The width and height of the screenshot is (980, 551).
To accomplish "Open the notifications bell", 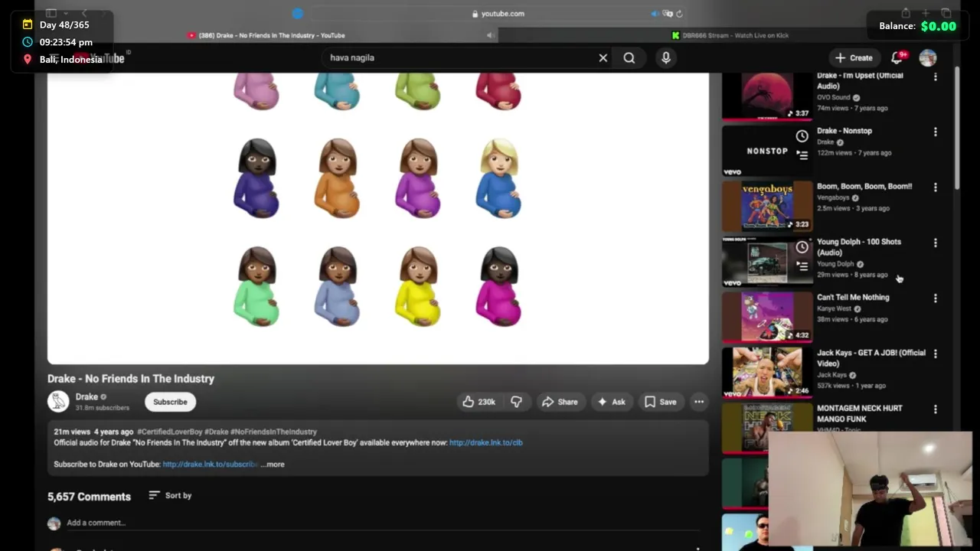I will pos(897,57).
